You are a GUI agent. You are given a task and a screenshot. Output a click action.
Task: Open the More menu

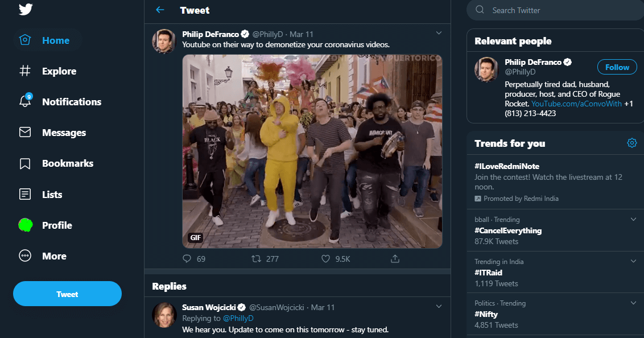coord(54,256)
